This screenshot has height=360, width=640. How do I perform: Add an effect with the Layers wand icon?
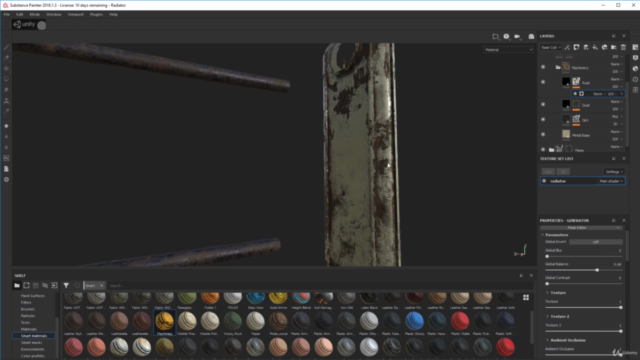pos(567,47)
